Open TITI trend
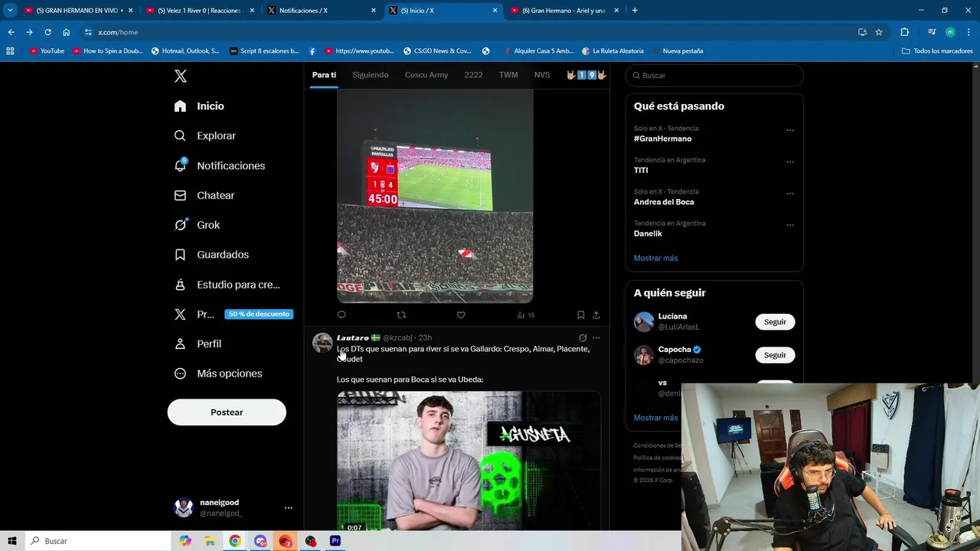 641,171
